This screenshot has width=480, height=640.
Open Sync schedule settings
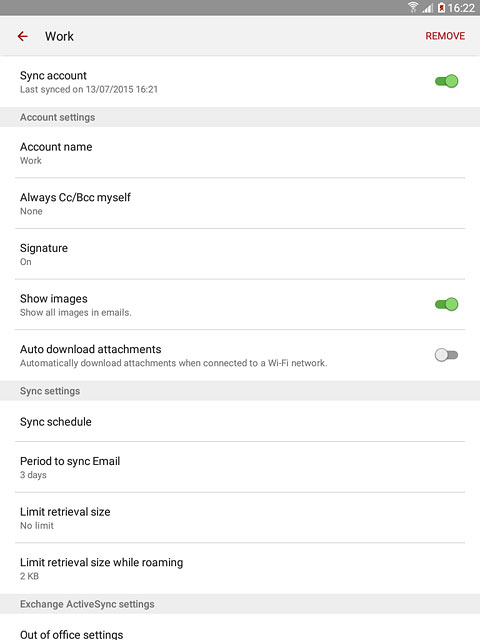point(240,421)
